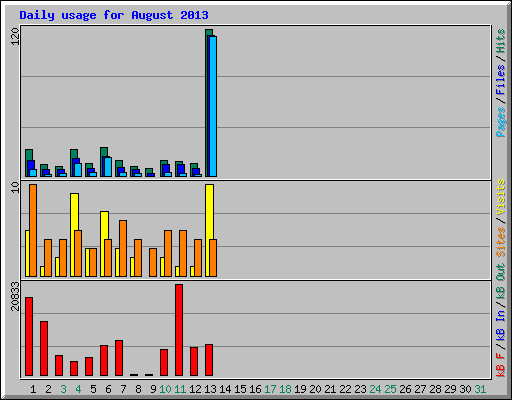Click the red kB bar for day 11
The image size is (512, 400).
(179, 330)
